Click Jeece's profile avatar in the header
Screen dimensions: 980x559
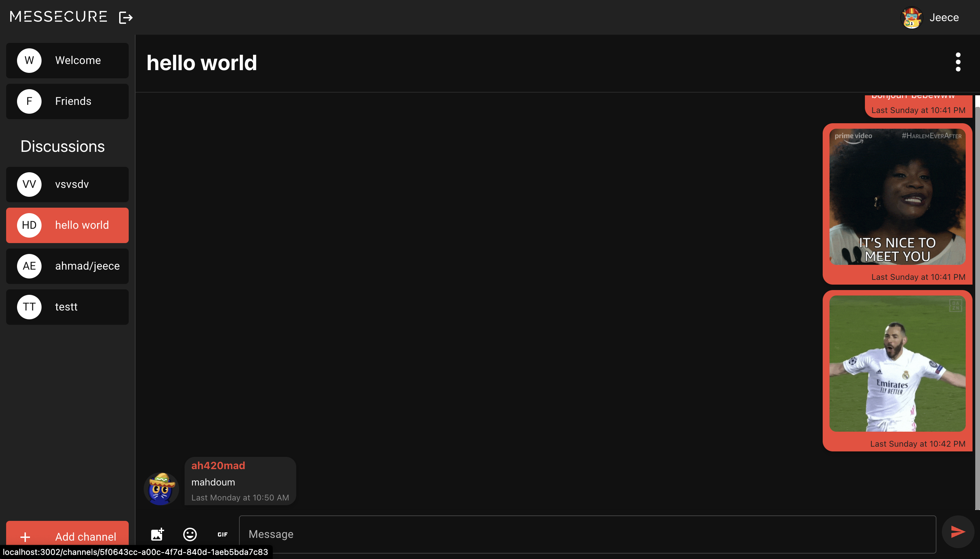911,18
